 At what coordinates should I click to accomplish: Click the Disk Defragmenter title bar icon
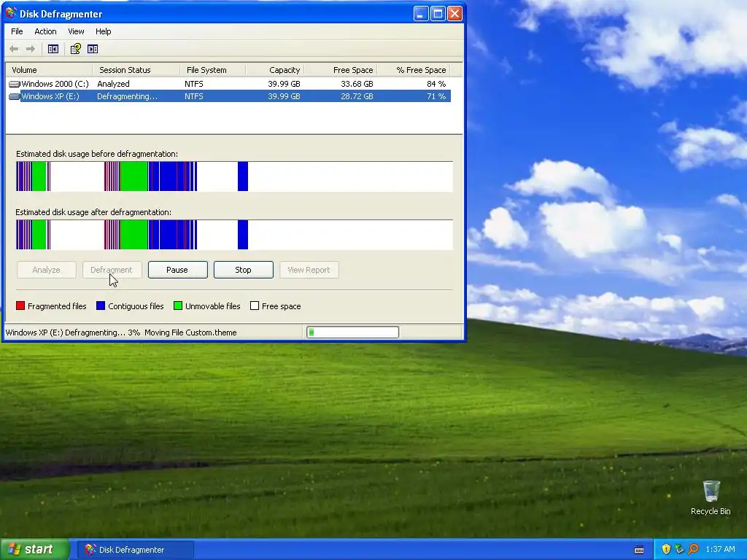click(x=10, y=13)
